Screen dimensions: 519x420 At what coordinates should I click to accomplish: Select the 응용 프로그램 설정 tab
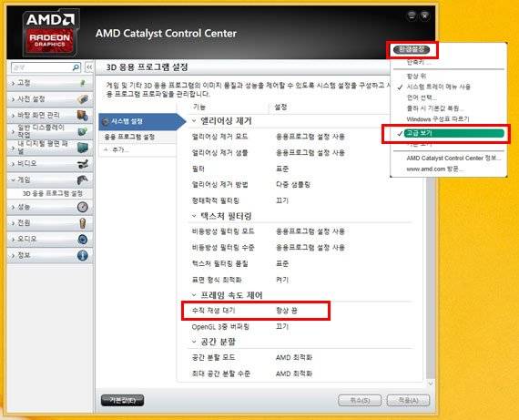[137, 137]
